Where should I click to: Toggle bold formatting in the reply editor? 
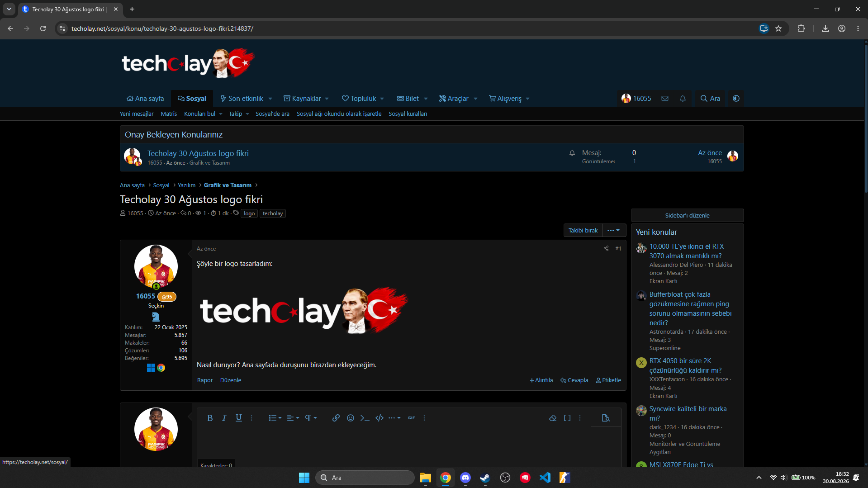pyautogui.click(x=210, y=418)
